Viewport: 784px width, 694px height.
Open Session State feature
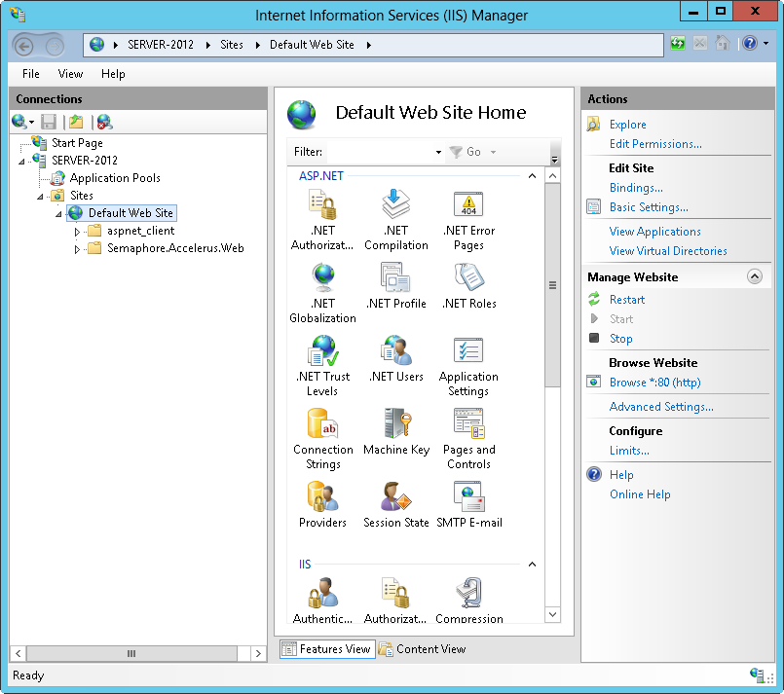[x=396, y=504]
